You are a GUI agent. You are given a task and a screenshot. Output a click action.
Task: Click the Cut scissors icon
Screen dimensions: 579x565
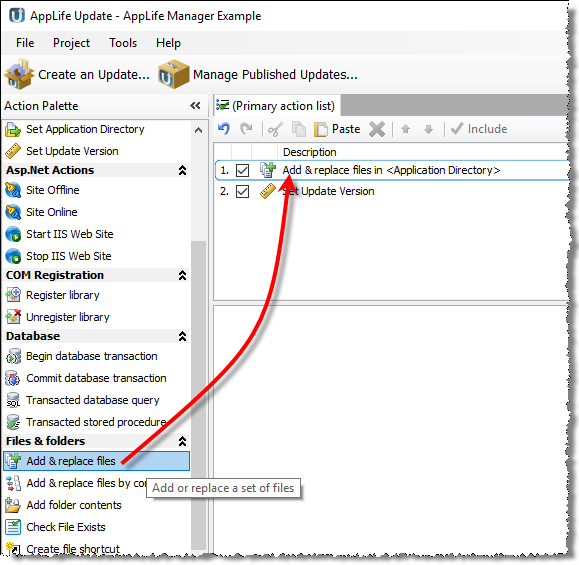pos(275,129)
